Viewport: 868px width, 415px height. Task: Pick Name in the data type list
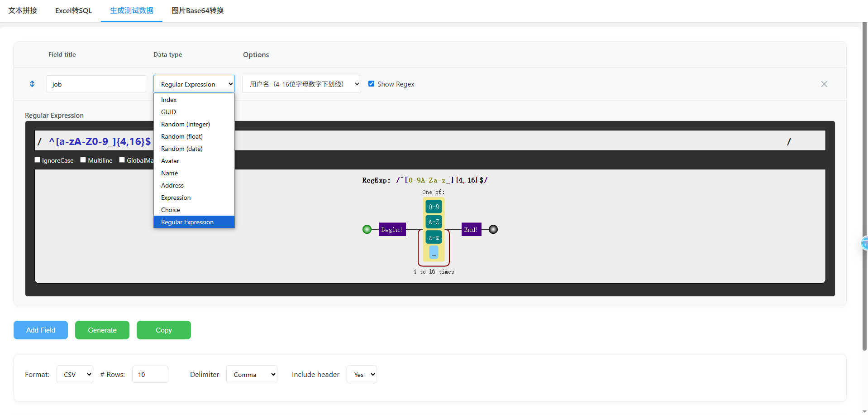pos(194,173)
